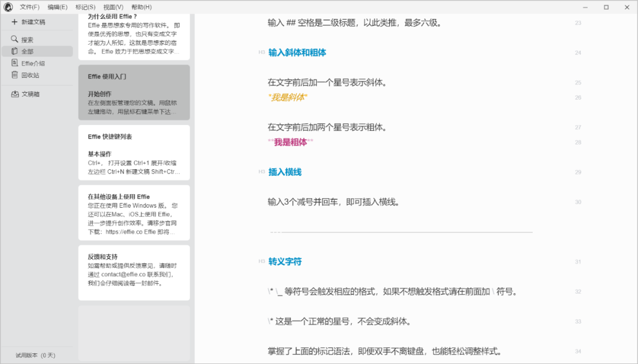The width and height of the screenshot is (638, 364).
Task: Click the 搜索 magnifier icon
Action: coord(14,40)
